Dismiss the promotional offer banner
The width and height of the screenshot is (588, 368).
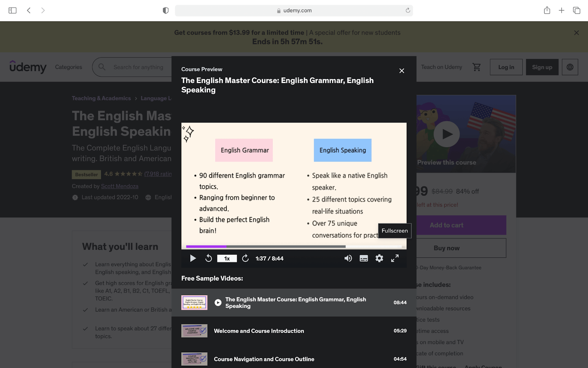coord(576,33)
